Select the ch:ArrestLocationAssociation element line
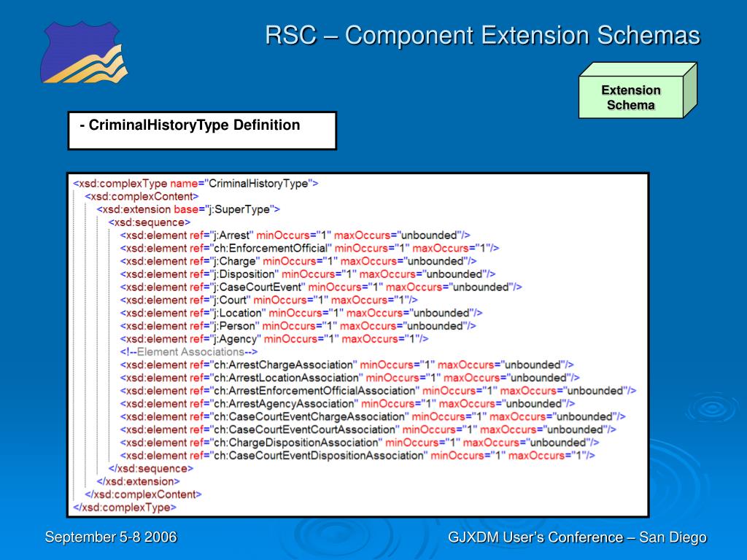The width and height of the screenshot is (747, 560). [349, 378]
